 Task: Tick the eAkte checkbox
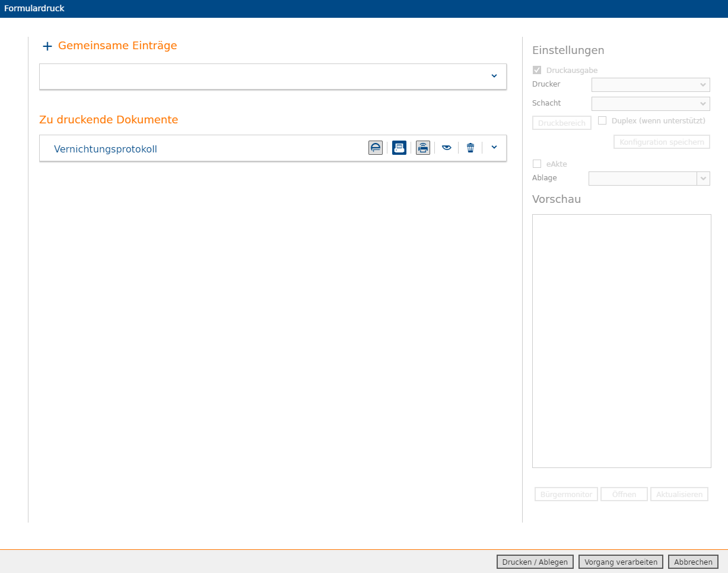(537, 164)
